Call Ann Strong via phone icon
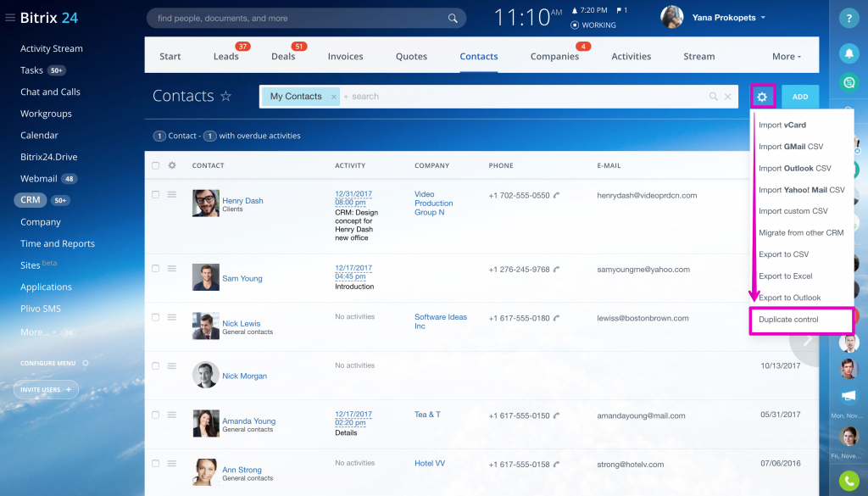Viewport: 868px width, 496px height. [556, 464]
